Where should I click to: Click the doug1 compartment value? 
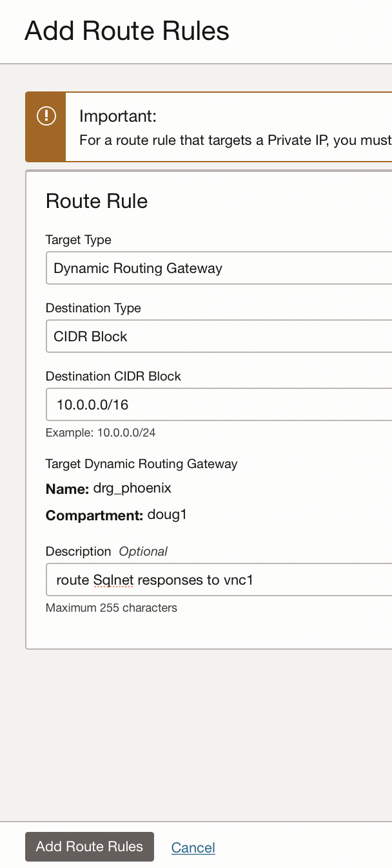(x=167, y=515)
